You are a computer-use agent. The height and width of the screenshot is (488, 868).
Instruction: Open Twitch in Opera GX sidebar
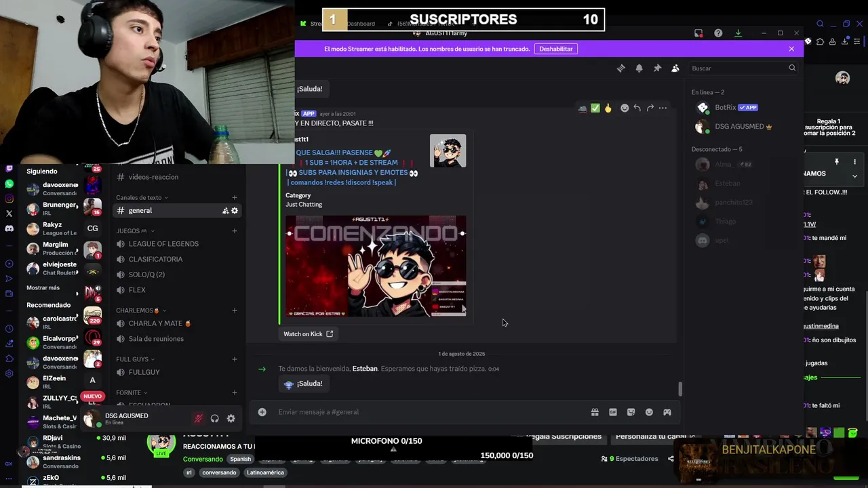pyautogui.click(x=9, y=169)
